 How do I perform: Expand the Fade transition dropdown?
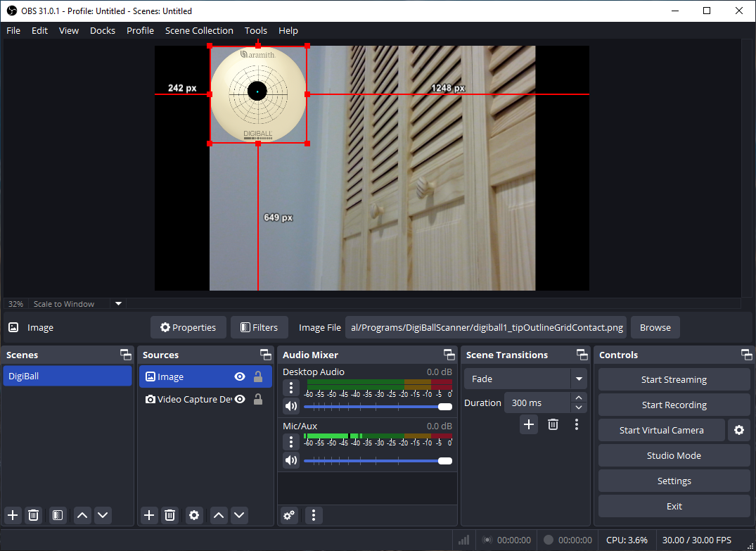(x=579, y=379)
